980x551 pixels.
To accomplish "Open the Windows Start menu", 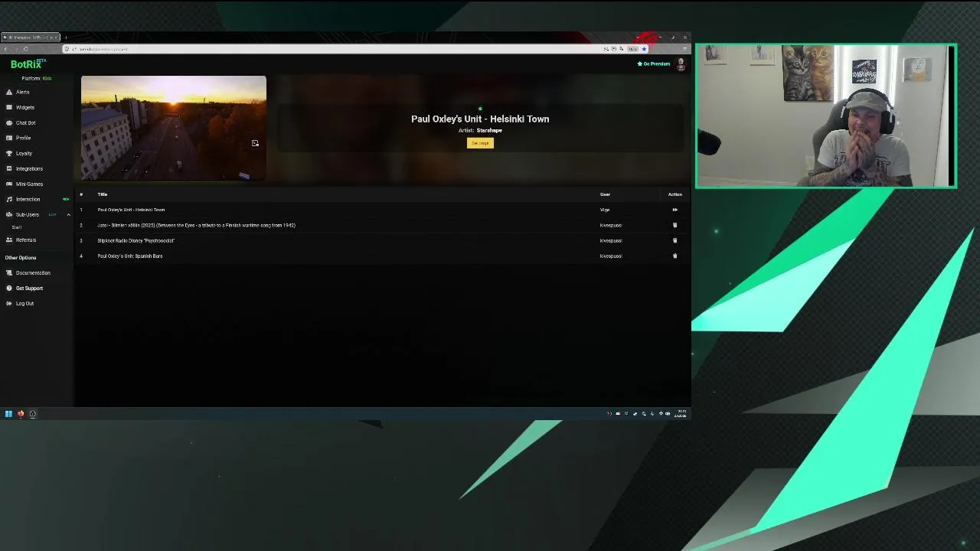I will (8, 414).
